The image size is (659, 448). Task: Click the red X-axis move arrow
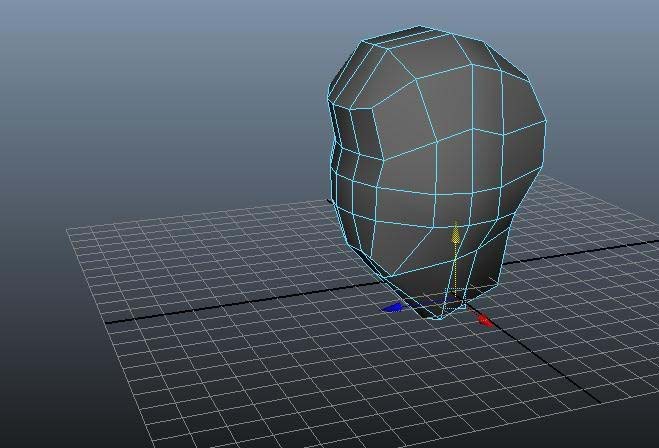coord(486,320)
